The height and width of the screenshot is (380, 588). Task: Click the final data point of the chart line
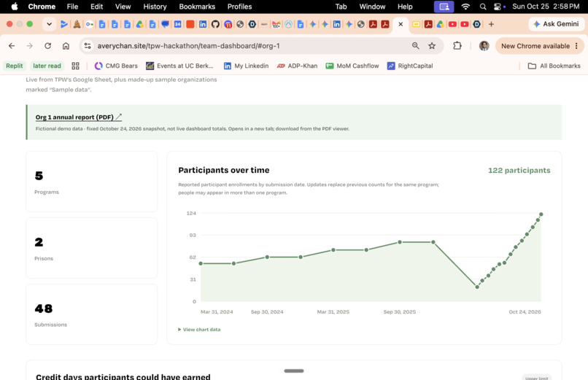[x=541, y=214]
